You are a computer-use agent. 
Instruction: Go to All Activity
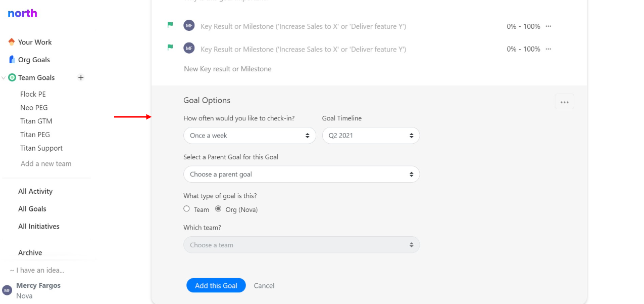35,191
